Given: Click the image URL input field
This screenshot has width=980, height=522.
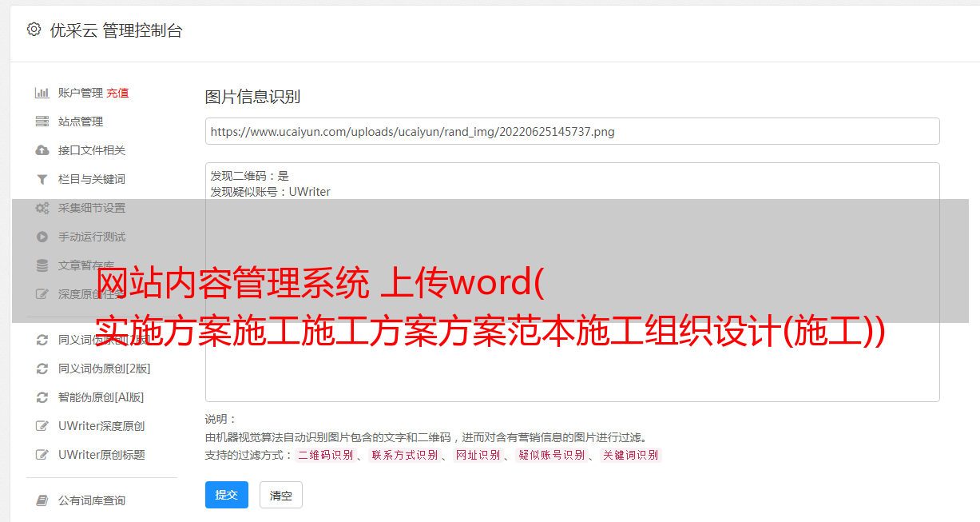Looking at the screenshot, I should pos(572,131).
